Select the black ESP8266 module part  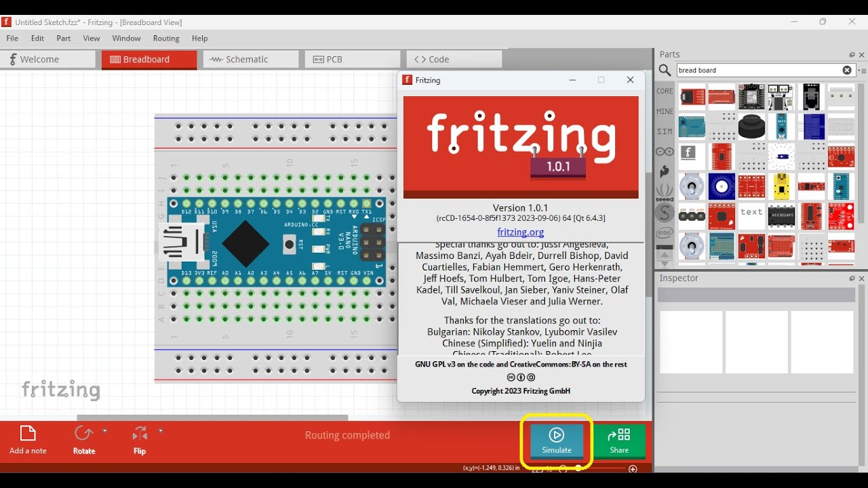pos(751,97)
